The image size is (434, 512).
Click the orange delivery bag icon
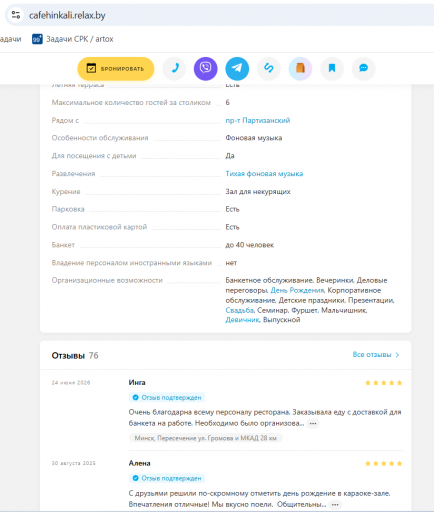click(300, 69)
